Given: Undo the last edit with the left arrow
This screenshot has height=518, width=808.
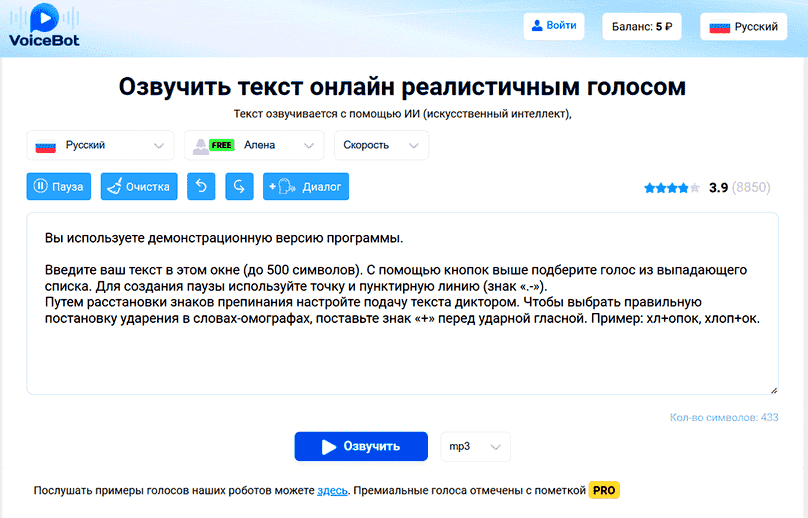Looking at the screenshot, I should point(201,186).
